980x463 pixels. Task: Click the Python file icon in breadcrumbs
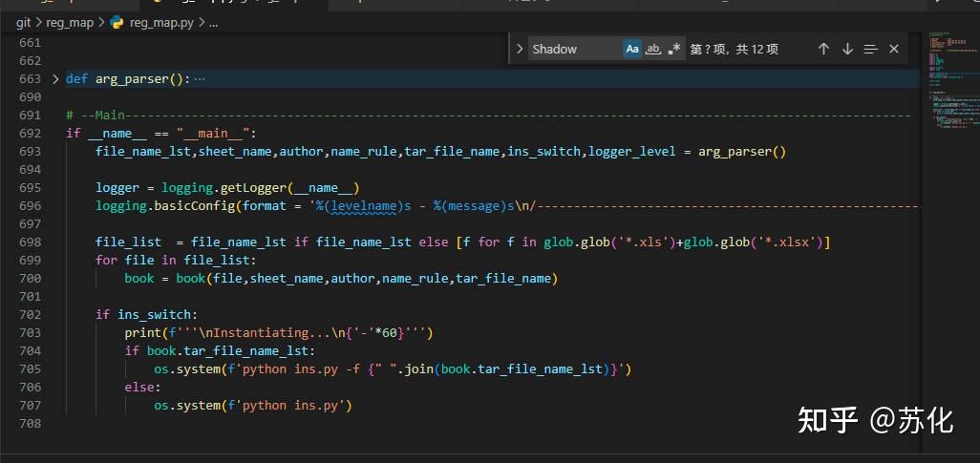117,22
